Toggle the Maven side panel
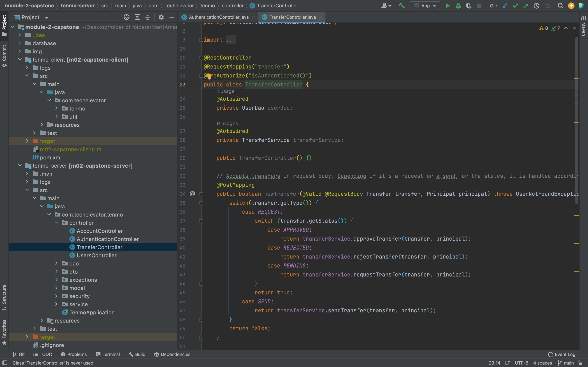Image resolution: width=588 pixels, height=367 pixels. (583, 25)
